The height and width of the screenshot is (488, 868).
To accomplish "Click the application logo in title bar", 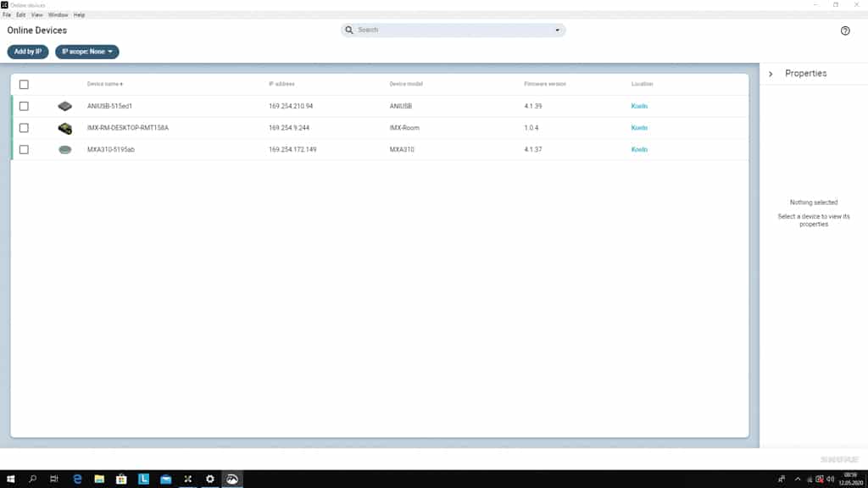I will pyautogui.click(x=4, y=5).
